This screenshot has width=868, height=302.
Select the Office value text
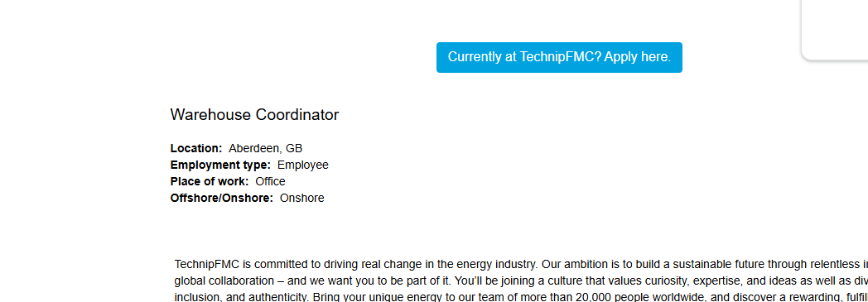tap(270, 181)
